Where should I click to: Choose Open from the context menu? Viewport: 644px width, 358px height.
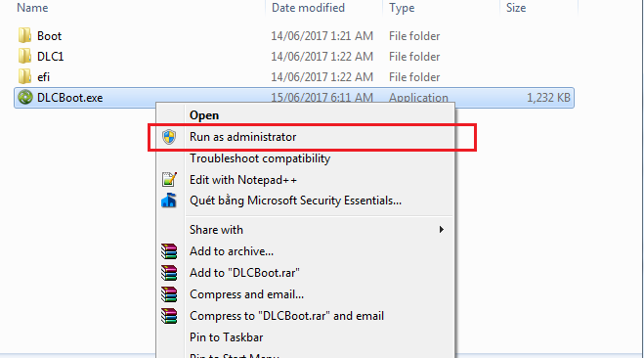(204, 115)
